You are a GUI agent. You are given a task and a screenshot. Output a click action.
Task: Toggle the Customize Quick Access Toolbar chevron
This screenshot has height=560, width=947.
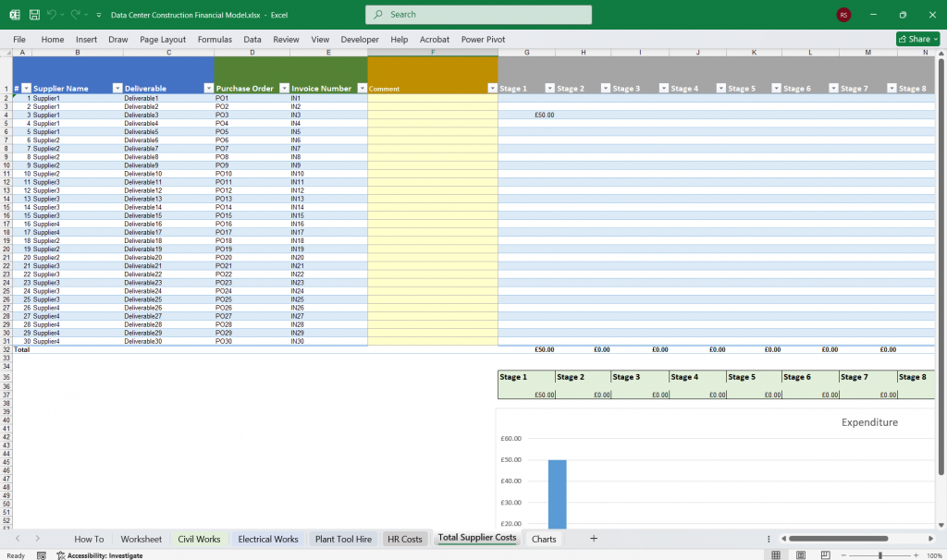98,14
